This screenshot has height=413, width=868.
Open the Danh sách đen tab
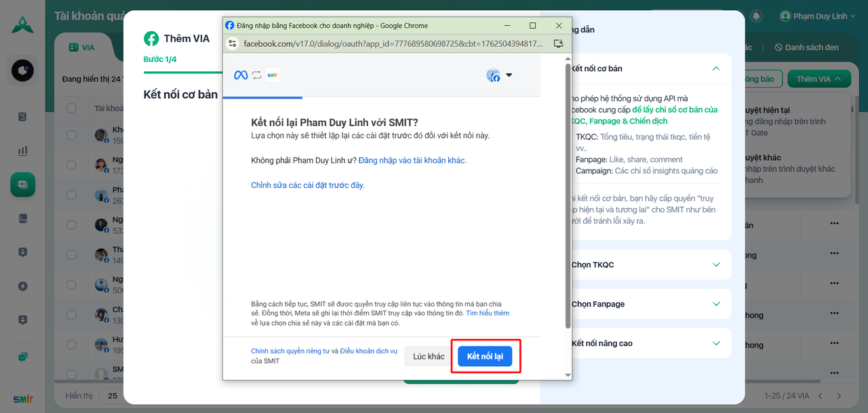[806, 47]
